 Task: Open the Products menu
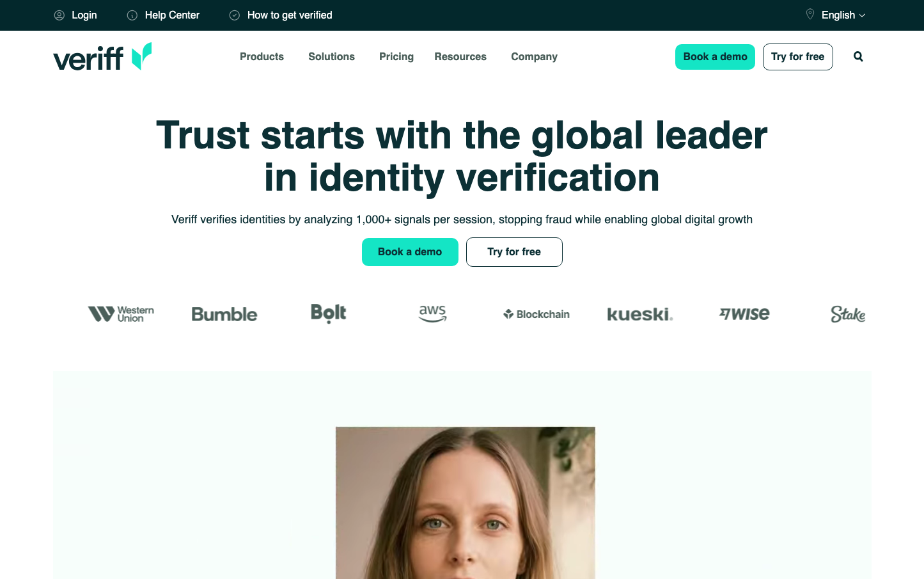(x=262, y=57)
